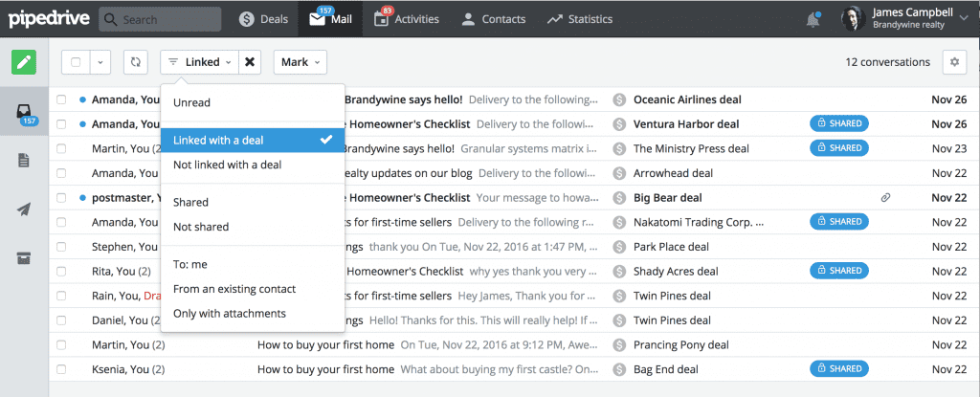980x397 pixels.
Task: Click dollar icon beside Arrowhead deal
Action: (619, 173)
